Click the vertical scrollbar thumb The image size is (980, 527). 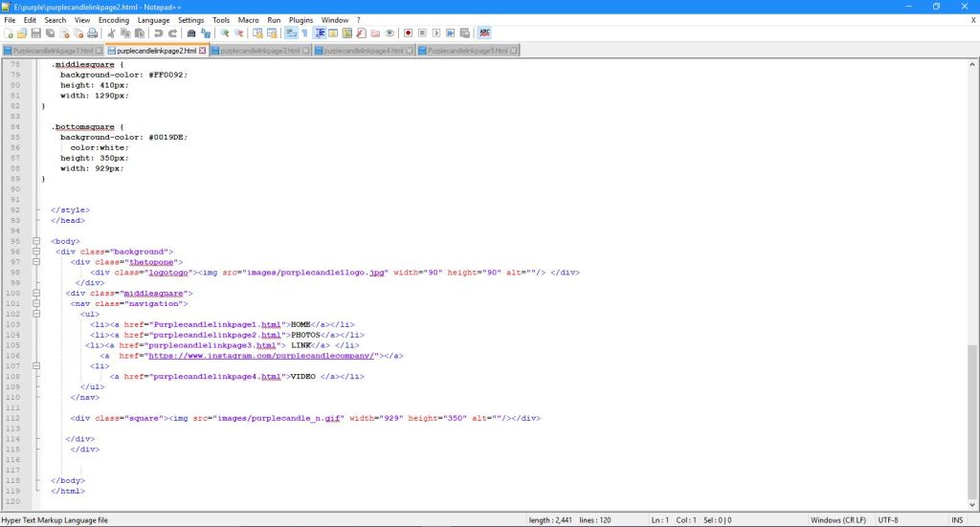[x=973, y=421]
